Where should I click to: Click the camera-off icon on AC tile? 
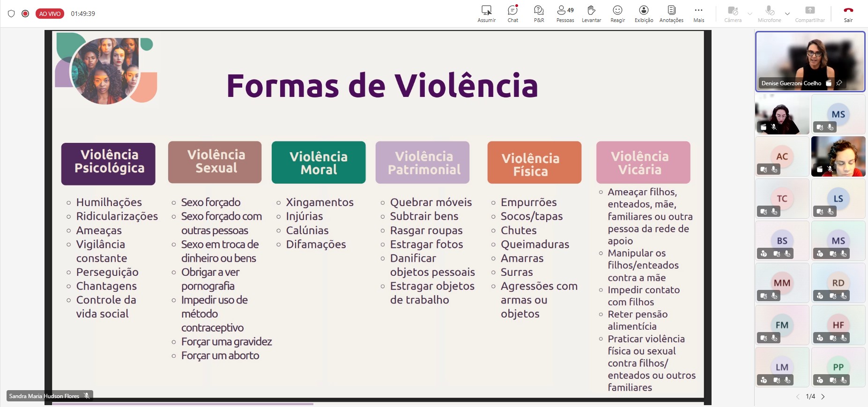click(764, 170)
